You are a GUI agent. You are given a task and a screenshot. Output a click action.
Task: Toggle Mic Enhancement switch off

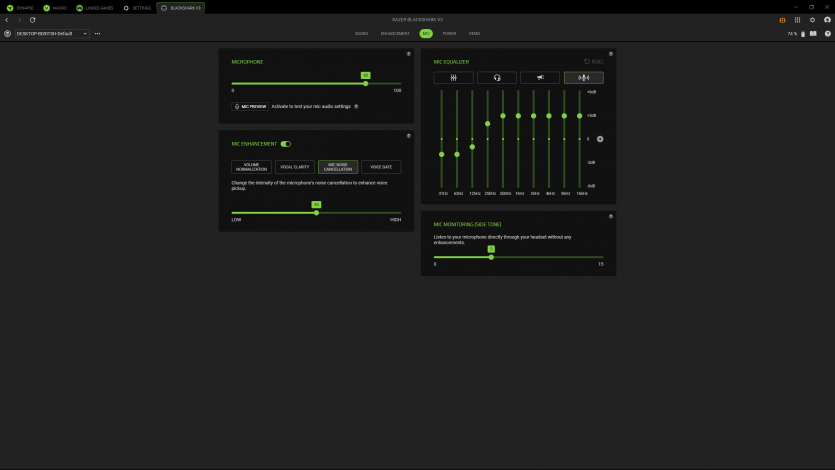[x=286, y=144]
